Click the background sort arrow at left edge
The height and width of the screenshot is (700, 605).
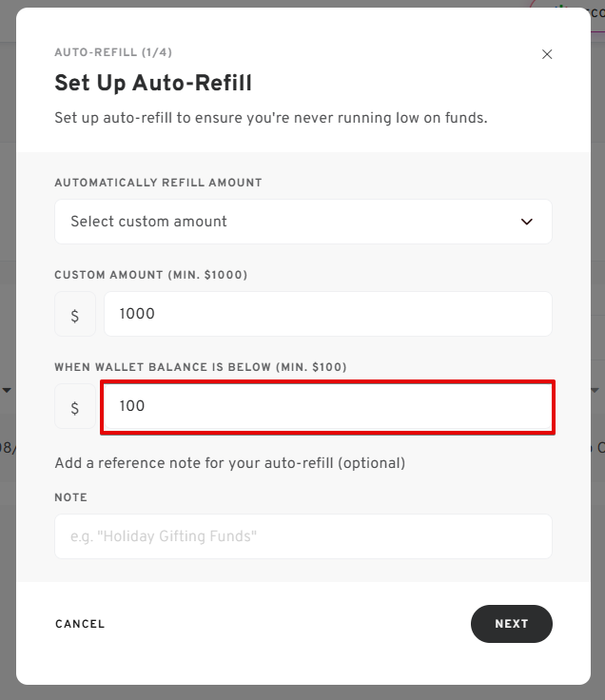pyautogui.click(x=7, y=390)
